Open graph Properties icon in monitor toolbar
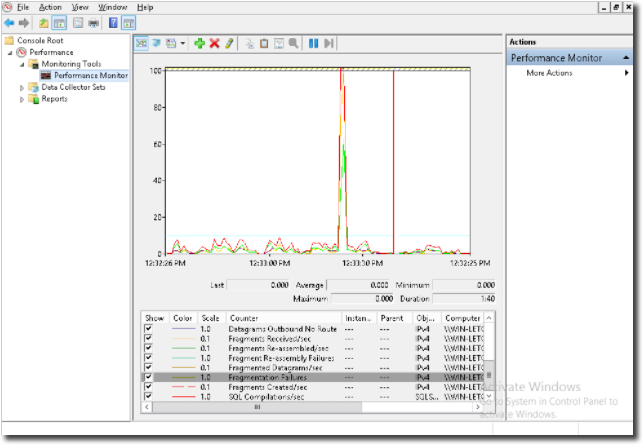This screenshot has width=643, height=445. click(279, 43)
